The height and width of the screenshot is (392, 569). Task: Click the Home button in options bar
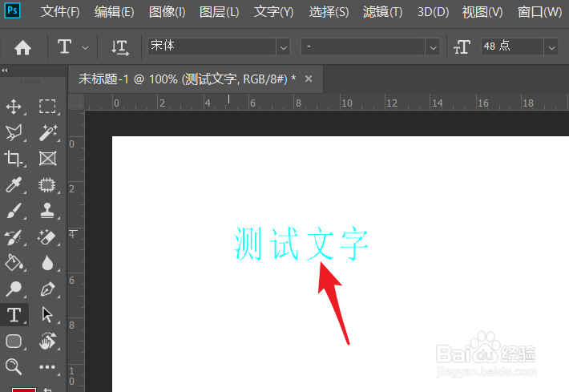click(x=22, y=47)
